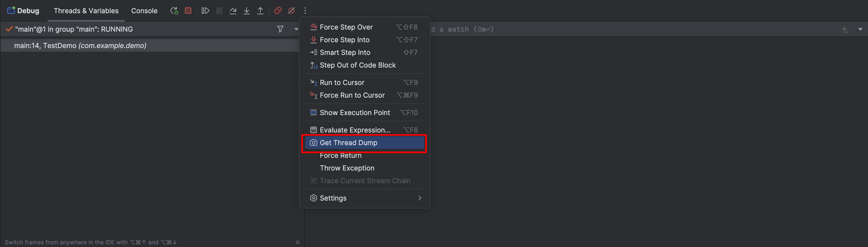The height and width of the screenshot is (247, 868).
Task: Select the main:14, TestDemo stack frame
Action: [80, 46]
